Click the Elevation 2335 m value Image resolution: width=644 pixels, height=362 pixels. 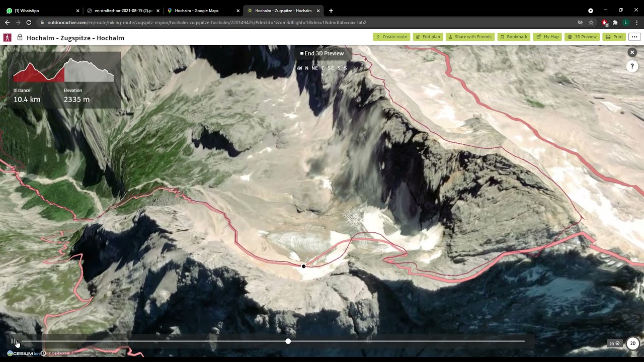pos(76,100)
